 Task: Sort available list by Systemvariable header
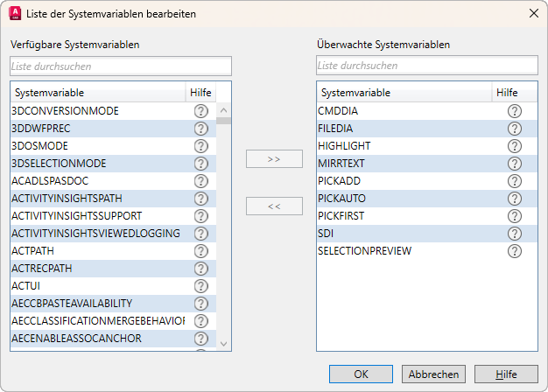(x=96, y=93)
